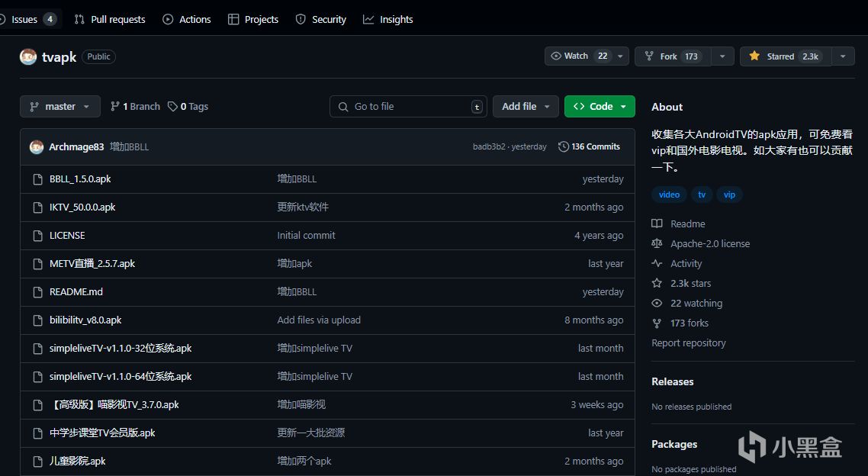Open 中学步课堂TV会员版.apk
868x476 pixels.
tap(102, 433)
